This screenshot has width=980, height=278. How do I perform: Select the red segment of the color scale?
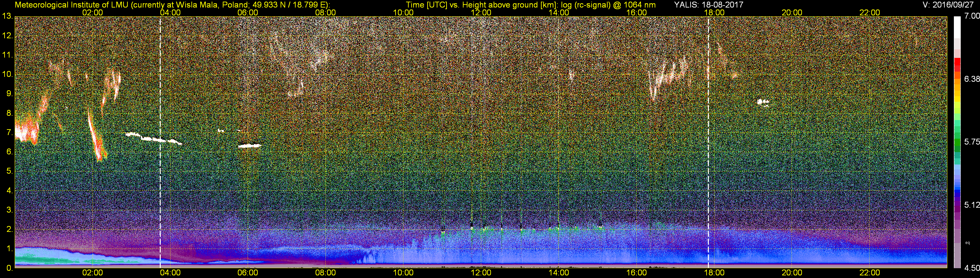coord(957,62)
